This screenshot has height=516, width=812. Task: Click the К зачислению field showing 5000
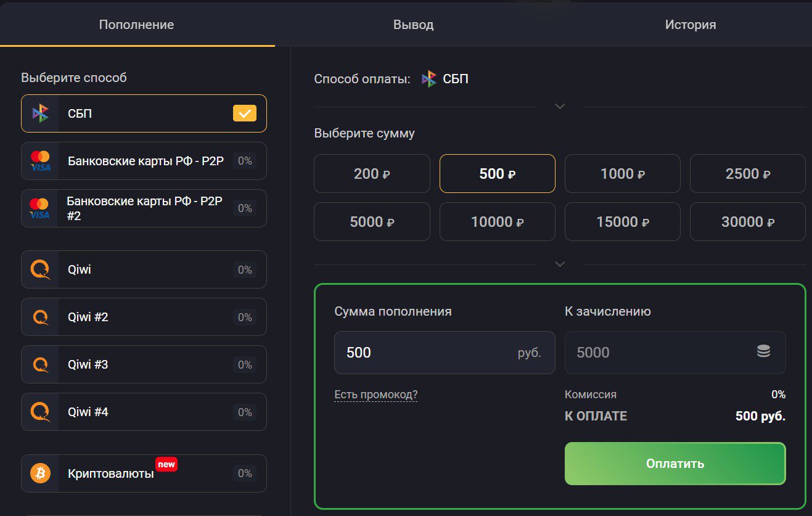coord(675,353)
